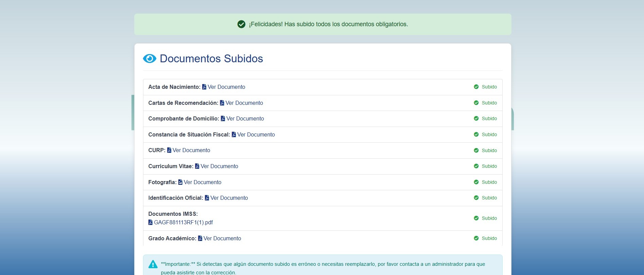The height and width of the screenshot is (275, 644).
Task: Open the Identificación Oficial document link
Action: (x=229, y=198)
